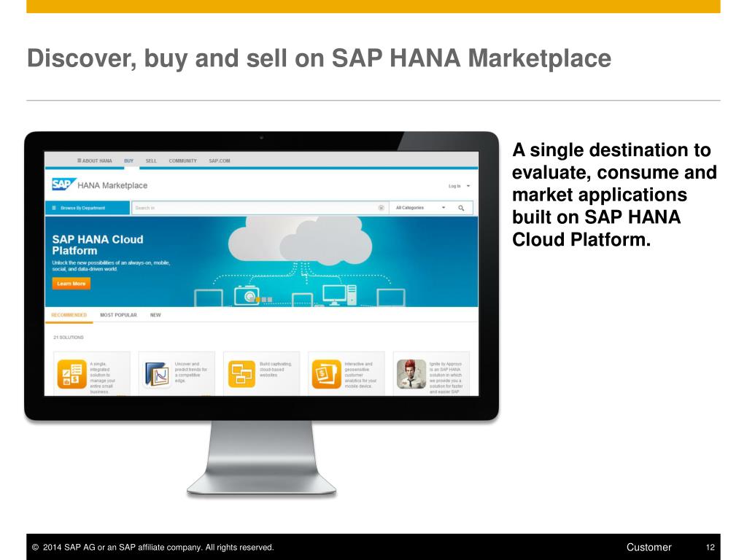Viewport: 747px width, 560px height.
Task: Click the marketplace search field
Action: coord(260,208)
